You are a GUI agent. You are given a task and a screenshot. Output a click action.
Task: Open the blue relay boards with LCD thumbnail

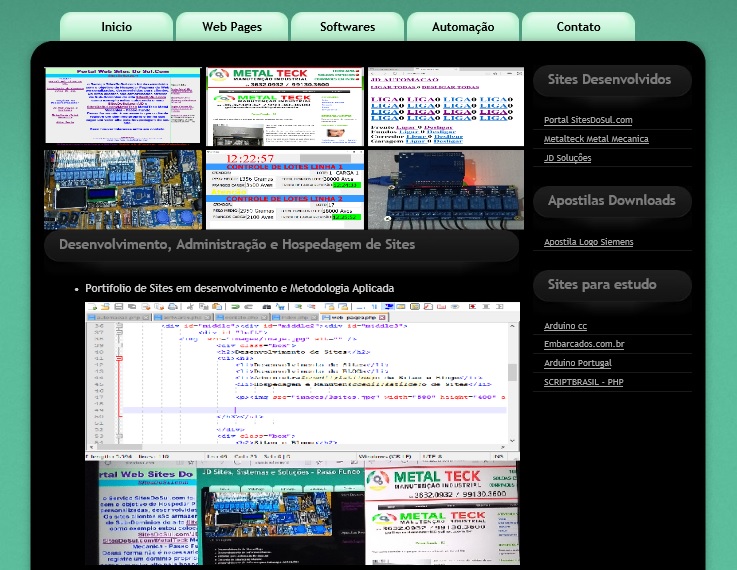(x=123, y=190)
